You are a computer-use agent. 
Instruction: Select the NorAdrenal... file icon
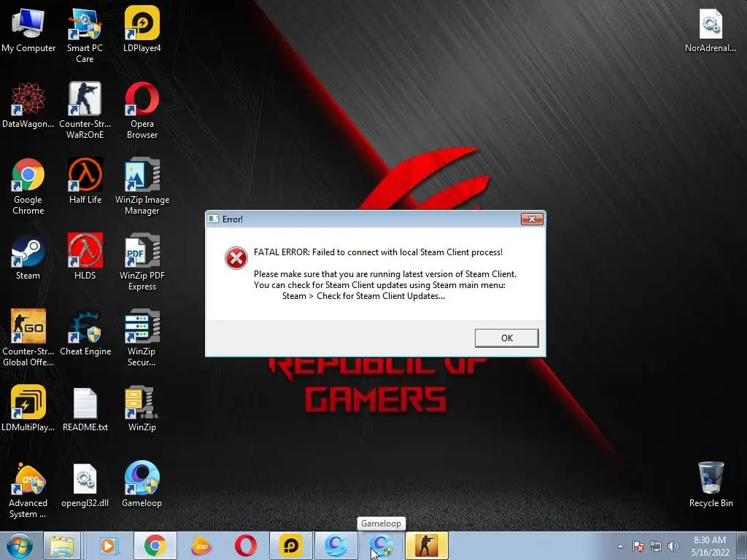711,29
